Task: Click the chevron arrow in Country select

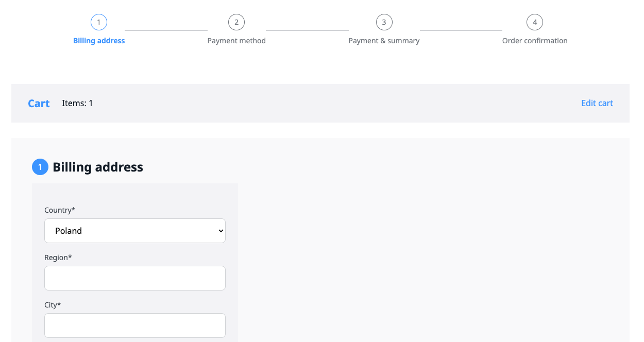Action: pos(221,231)
